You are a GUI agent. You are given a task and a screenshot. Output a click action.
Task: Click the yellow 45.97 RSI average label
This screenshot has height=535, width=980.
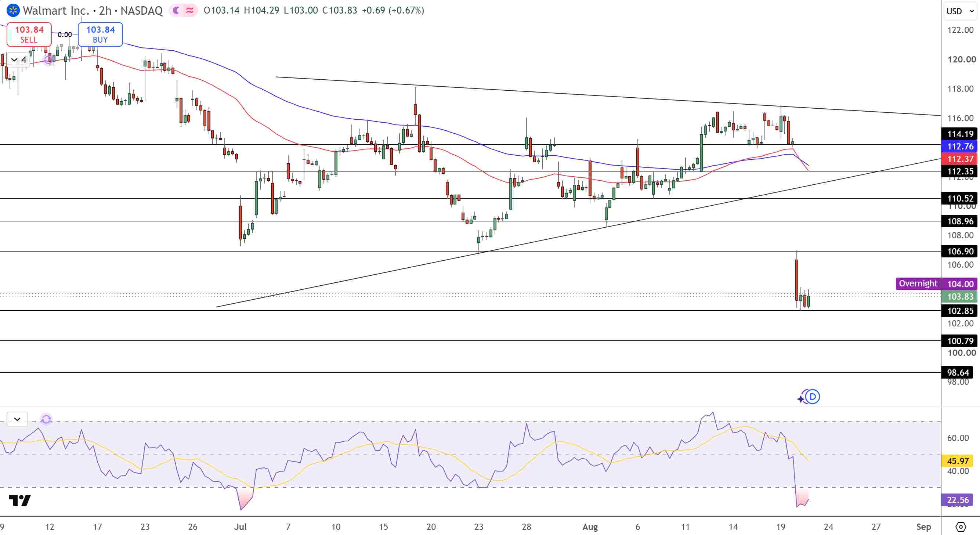pyautogui.click(x=957, y=461)
